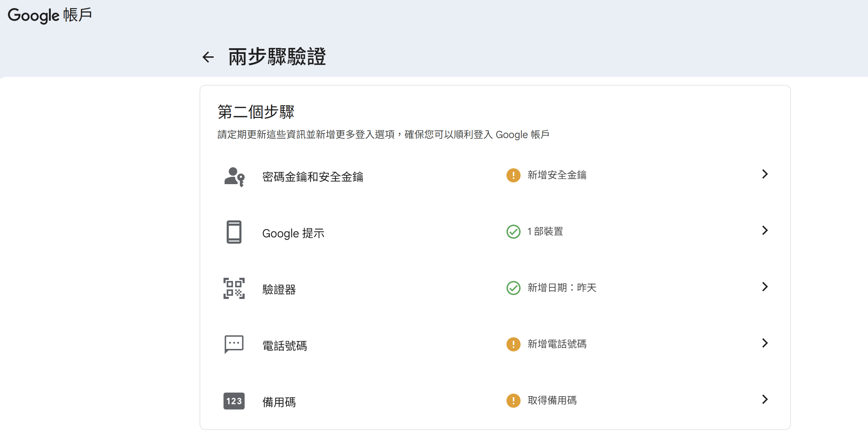Select the 取得備用碼 status text
Image resolution: width=868 pixels, height=438 pixels.
pos(552,400)
